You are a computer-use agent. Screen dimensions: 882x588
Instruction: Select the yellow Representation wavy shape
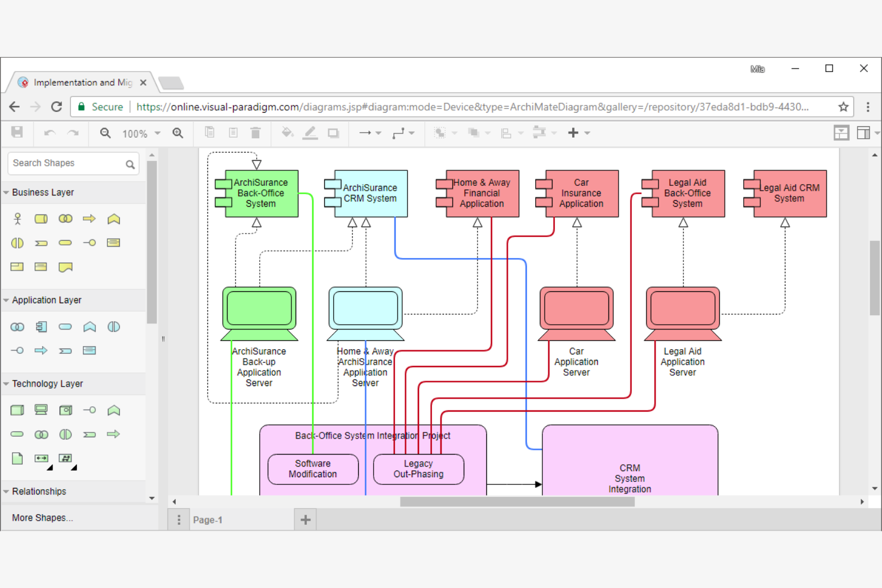tap(66, 267)
